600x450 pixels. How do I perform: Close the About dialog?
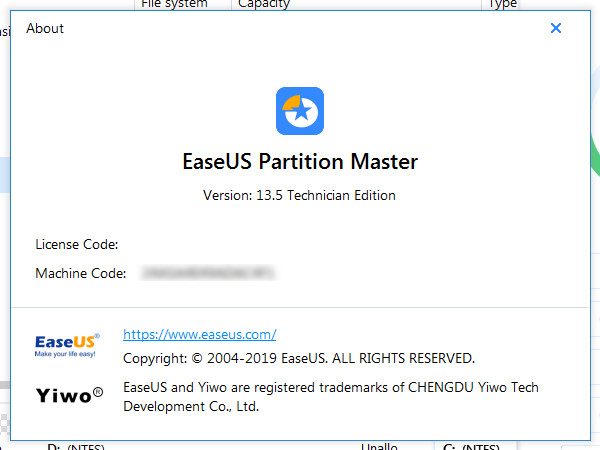pyautogui.click(x=556, y=29)
